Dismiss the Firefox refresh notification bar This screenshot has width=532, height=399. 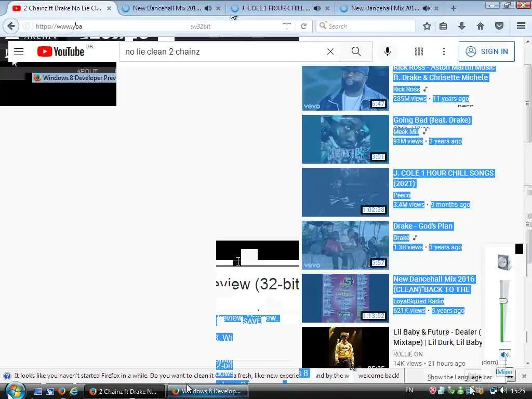point(524,376)
